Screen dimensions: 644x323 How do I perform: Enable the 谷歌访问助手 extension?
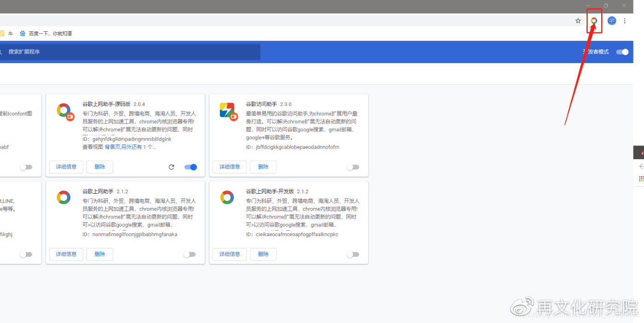click(353, 167)
